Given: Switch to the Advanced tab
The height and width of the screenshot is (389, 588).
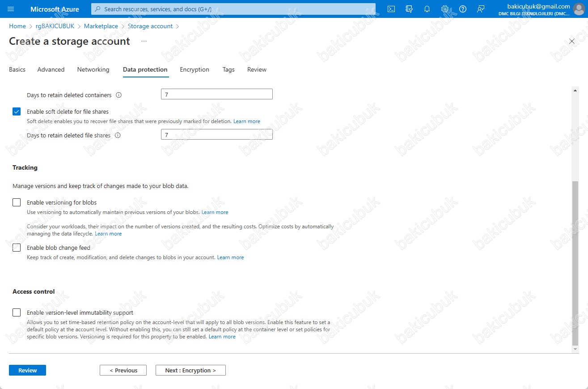Looking at the screenshot, I should pyautogui.click(x=51, y=69).
